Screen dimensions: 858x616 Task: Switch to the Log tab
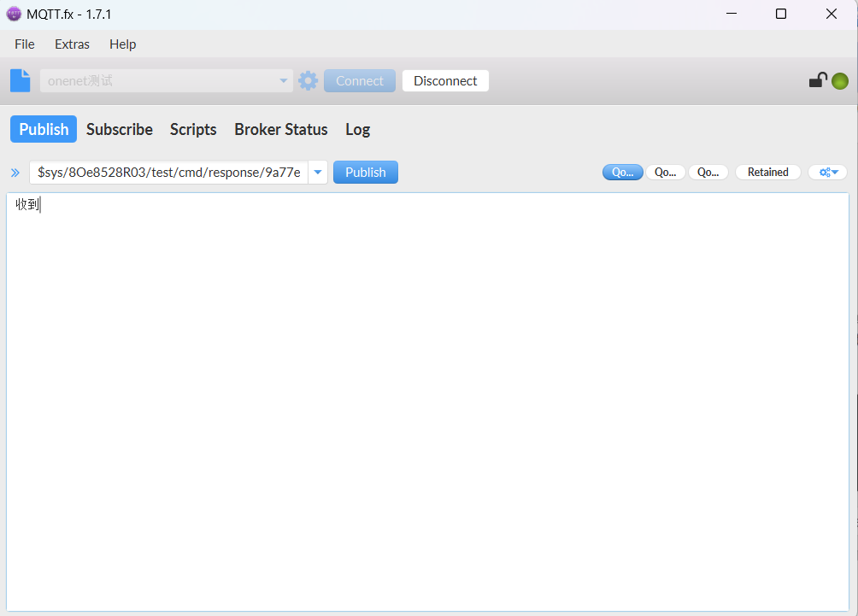coord(358,129)
